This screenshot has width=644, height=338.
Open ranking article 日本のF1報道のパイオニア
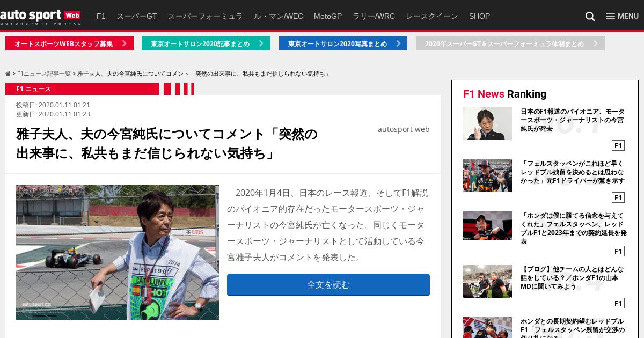click(x=573, y=120)
